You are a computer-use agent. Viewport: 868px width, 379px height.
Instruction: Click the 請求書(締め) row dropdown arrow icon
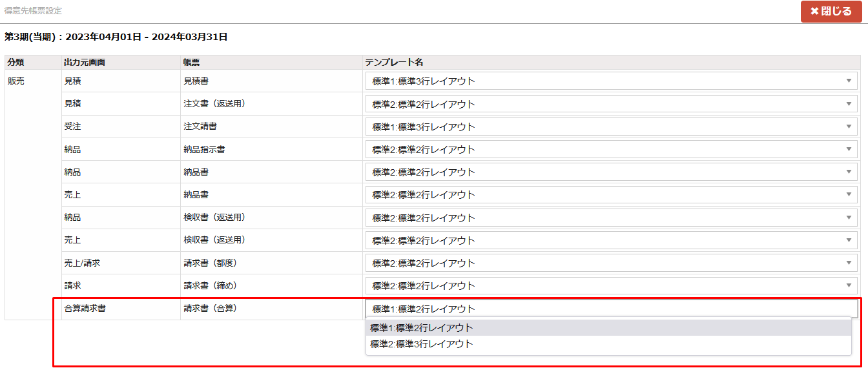849,285
